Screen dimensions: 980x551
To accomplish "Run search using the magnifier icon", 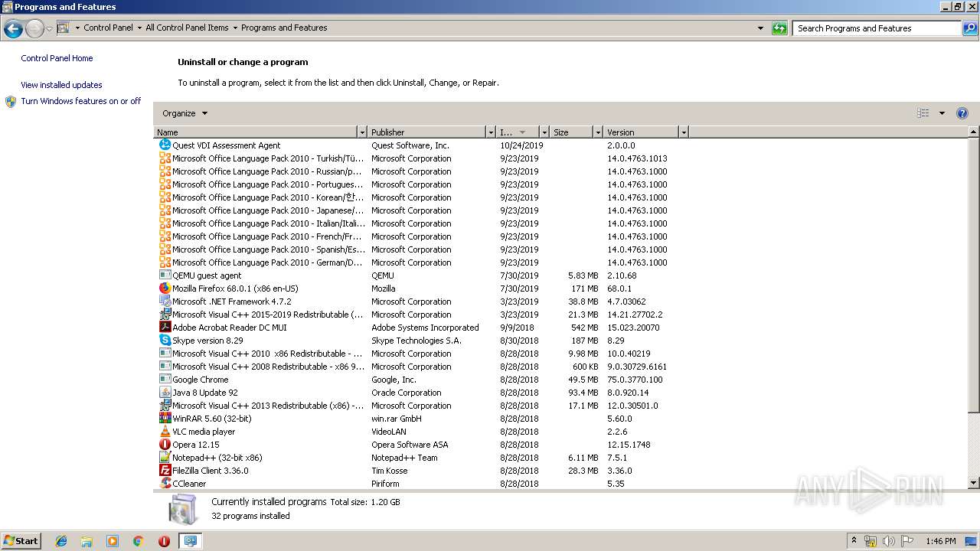I will tap(970, 28).
